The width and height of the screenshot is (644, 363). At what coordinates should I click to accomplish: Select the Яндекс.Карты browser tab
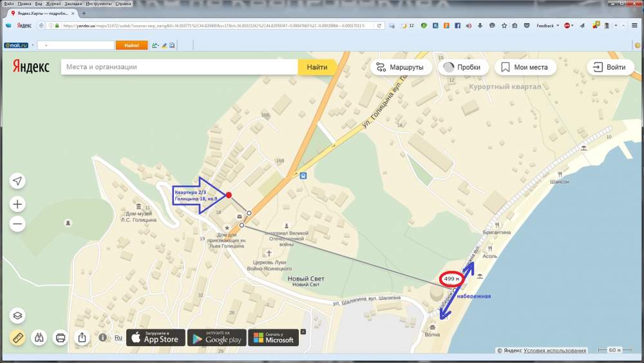tap(41, 13)
